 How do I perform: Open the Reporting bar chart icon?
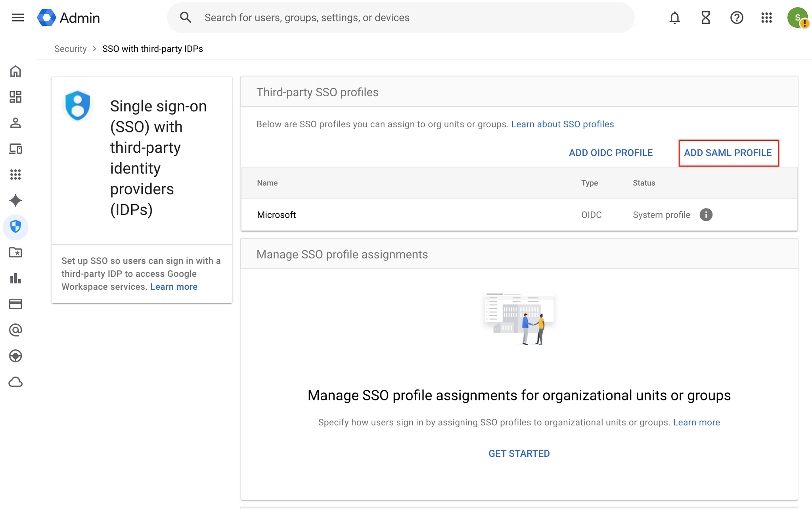pyautogui.click(x=15, y=278)
